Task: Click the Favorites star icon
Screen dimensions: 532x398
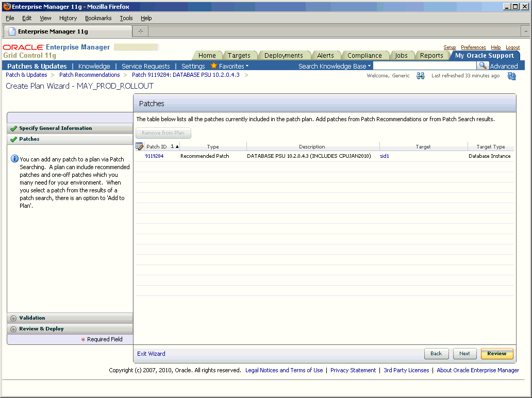Action: coord(214,65)
